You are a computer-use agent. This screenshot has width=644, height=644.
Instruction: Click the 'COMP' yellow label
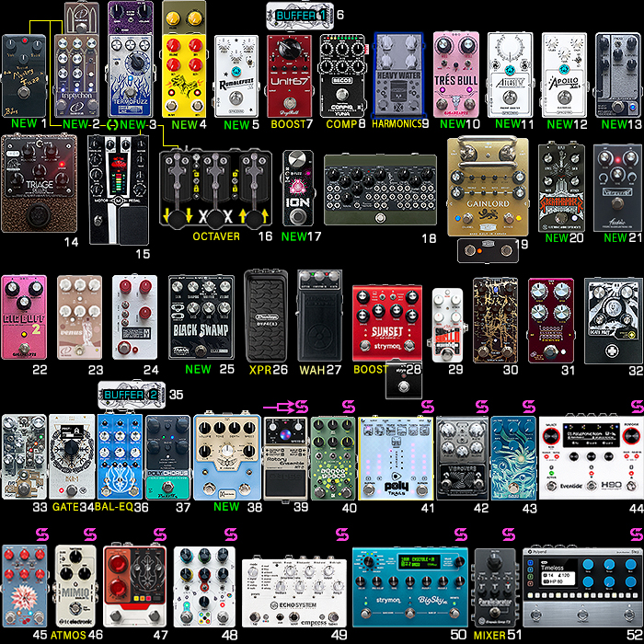341,124
